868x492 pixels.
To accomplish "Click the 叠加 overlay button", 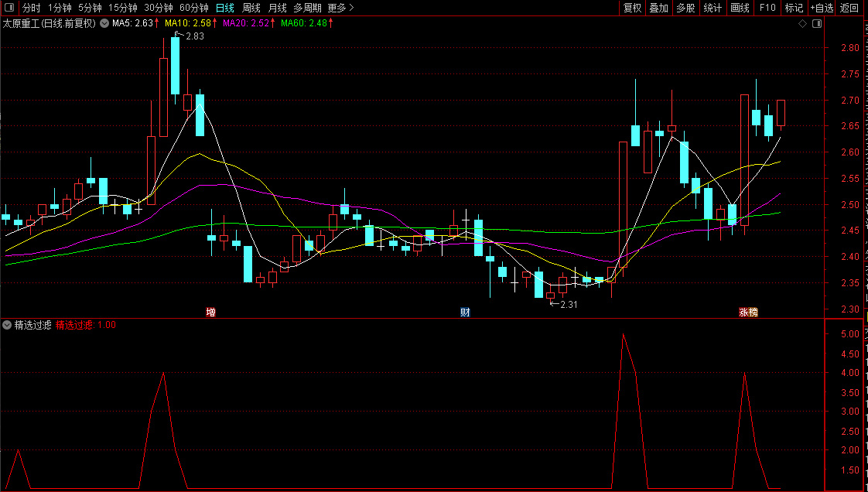I will coord(659,8).
